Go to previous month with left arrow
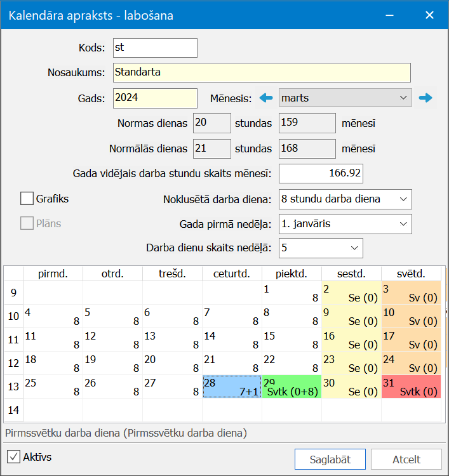 click(x=266, y=98)
